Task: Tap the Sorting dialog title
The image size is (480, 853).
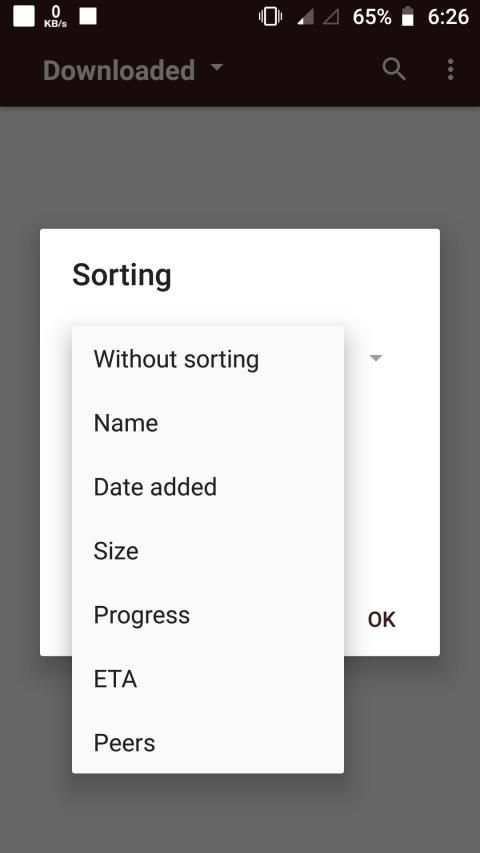Action: tap(122, 275)
